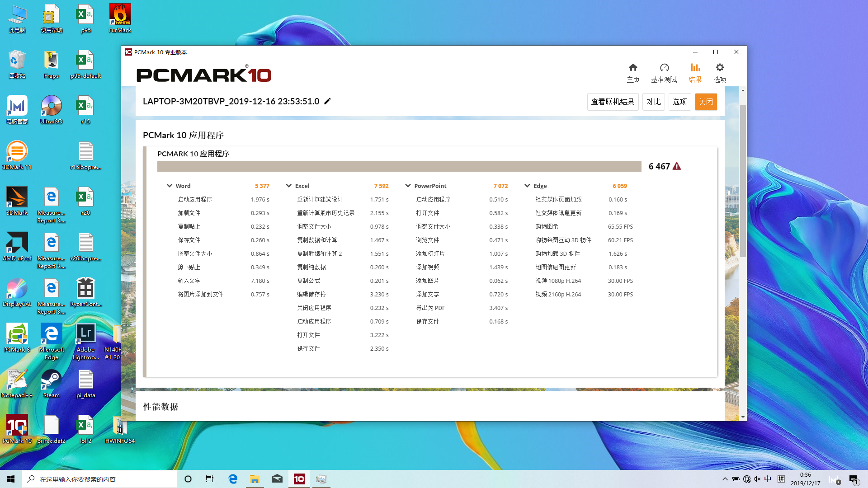
Task: Open the notification center icon
Action: (x=854, y=479)
